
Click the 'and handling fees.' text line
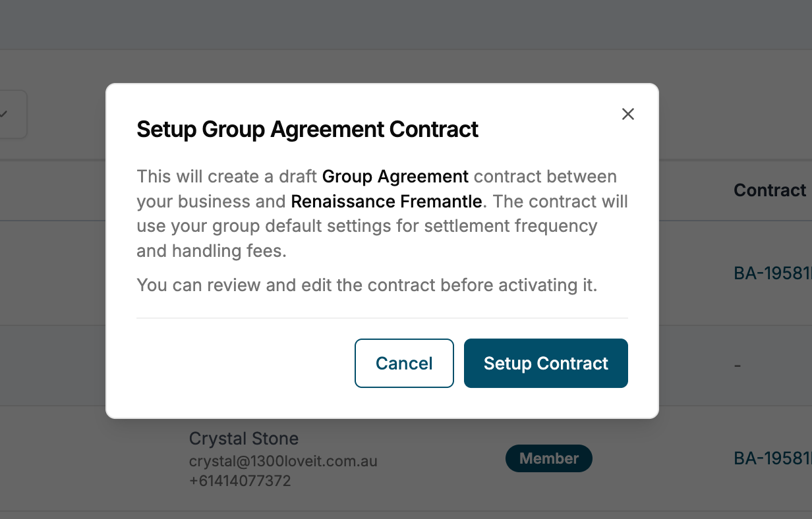pyautogui.click(x=212, y=251)
